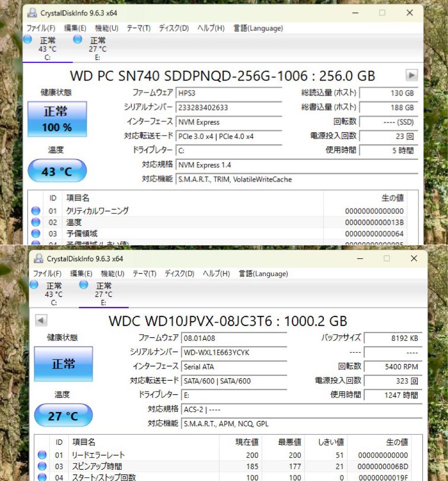Click next disk arrow beside SN740 title

412,75
